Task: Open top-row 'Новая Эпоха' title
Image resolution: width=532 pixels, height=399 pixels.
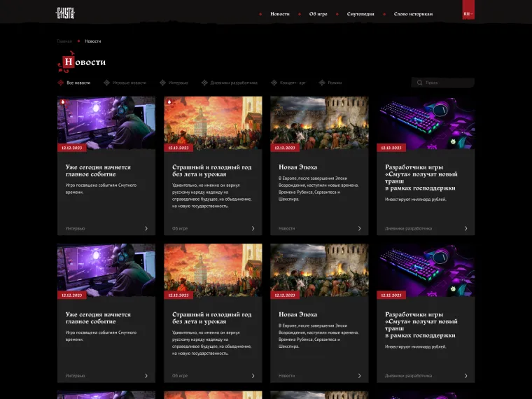Action: [298, 167]
